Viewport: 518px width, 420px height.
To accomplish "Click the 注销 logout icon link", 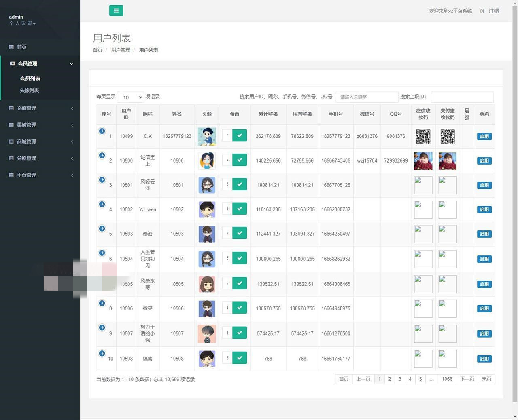I will pos(490,11).
